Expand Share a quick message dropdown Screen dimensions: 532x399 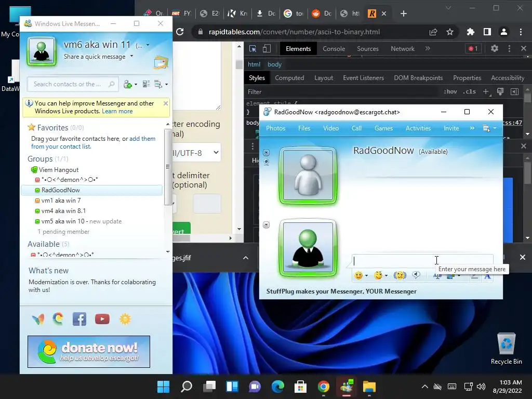coord(131,56)
